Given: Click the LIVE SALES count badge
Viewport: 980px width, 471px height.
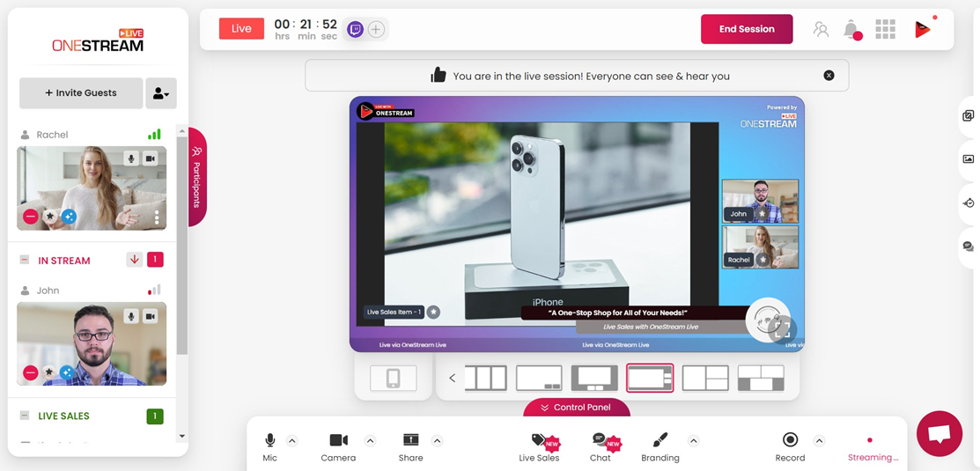Looking at the screenshot, I should 155,416.
